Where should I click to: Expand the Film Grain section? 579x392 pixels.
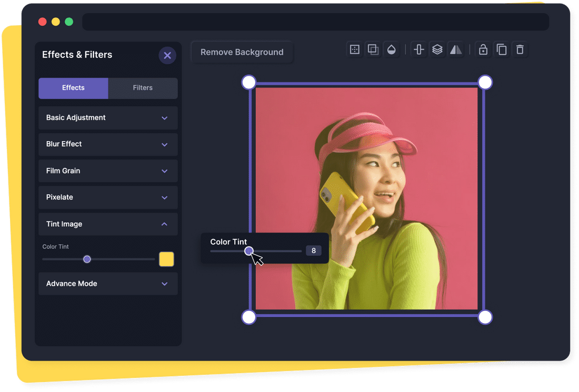click(x=108, y=171)
